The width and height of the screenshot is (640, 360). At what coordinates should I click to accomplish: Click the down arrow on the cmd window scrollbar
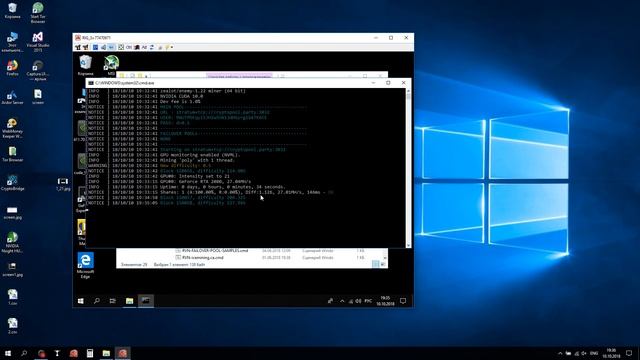pyautogui.click(x=409, y=245)
